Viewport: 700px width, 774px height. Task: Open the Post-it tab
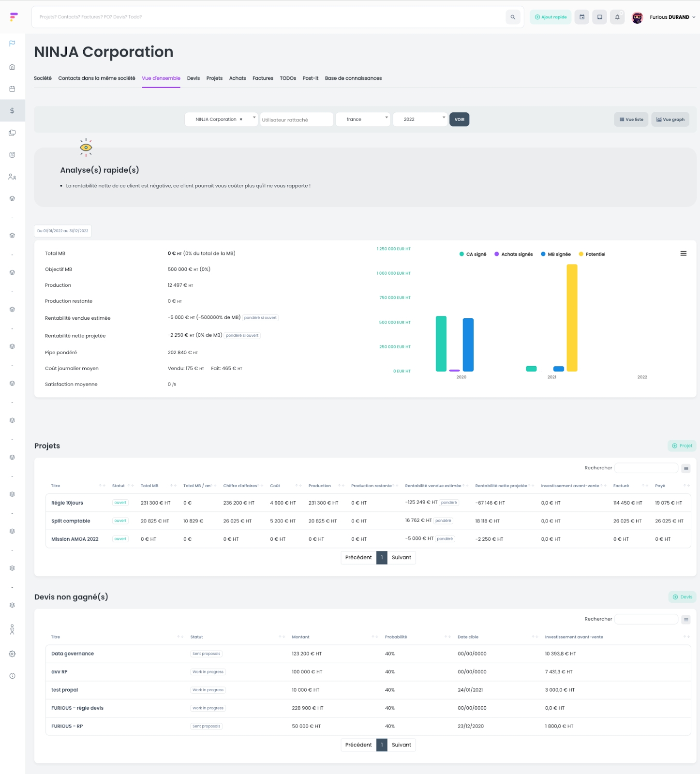click(x=311, y=78)
